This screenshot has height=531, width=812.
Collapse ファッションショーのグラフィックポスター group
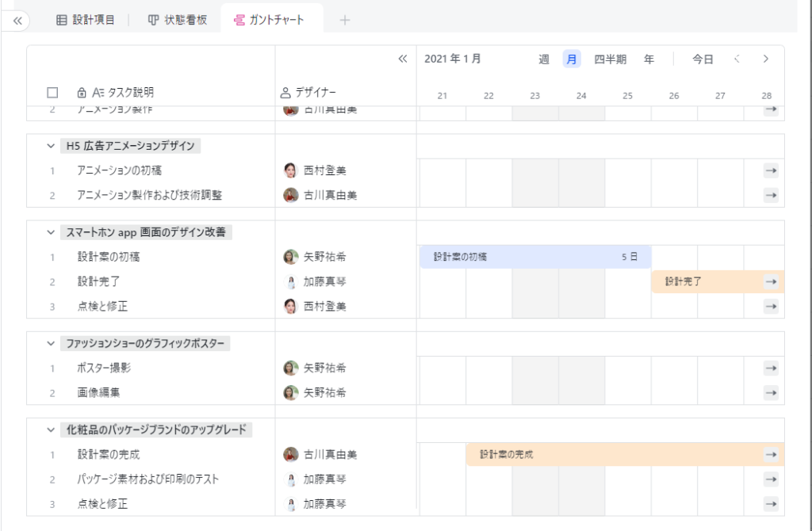pos(51,344)
